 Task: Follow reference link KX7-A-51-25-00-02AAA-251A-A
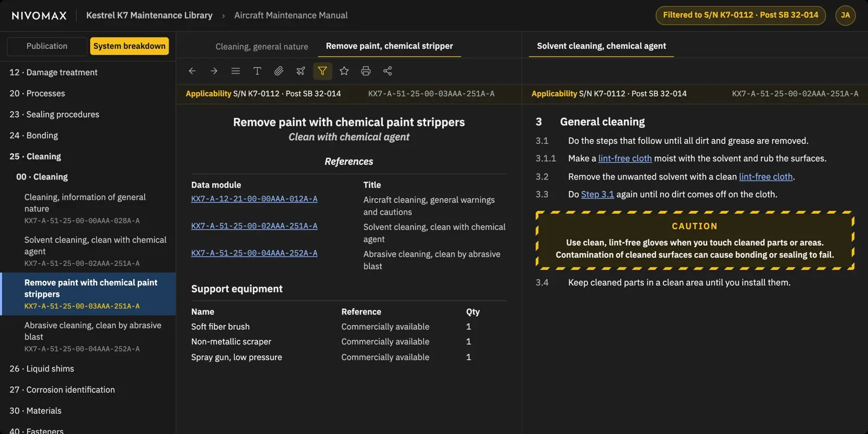tap(254, 226)
